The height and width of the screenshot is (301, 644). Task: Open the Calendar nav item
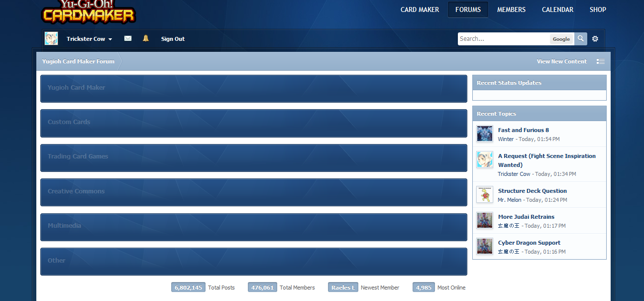coord(557,9)
